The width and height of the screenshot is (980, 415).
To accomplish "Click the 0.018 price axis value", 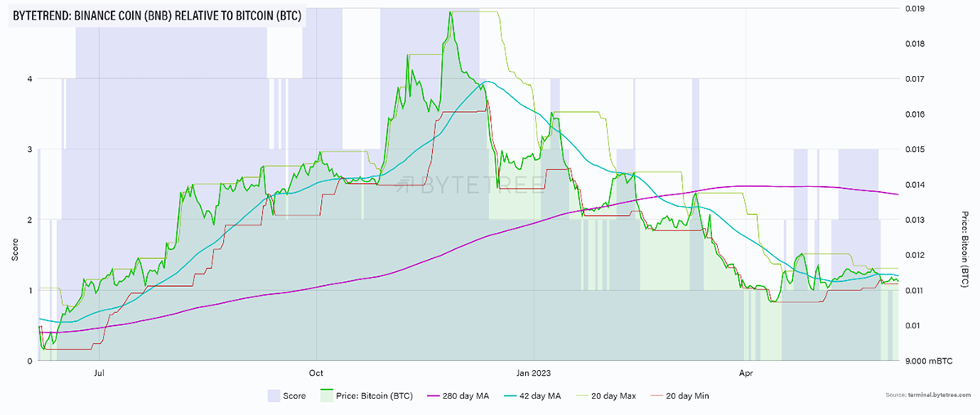I will click(915, 44).
